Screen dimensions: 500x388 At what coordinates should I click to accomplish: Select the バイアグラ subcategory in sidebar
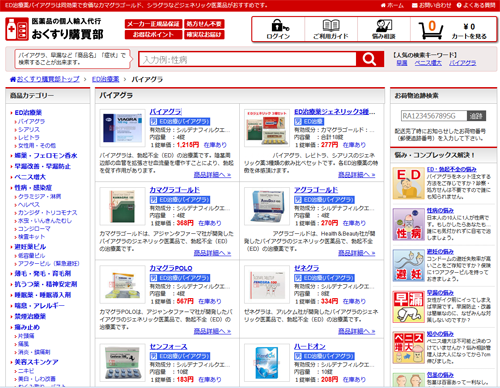coord(31,121)
